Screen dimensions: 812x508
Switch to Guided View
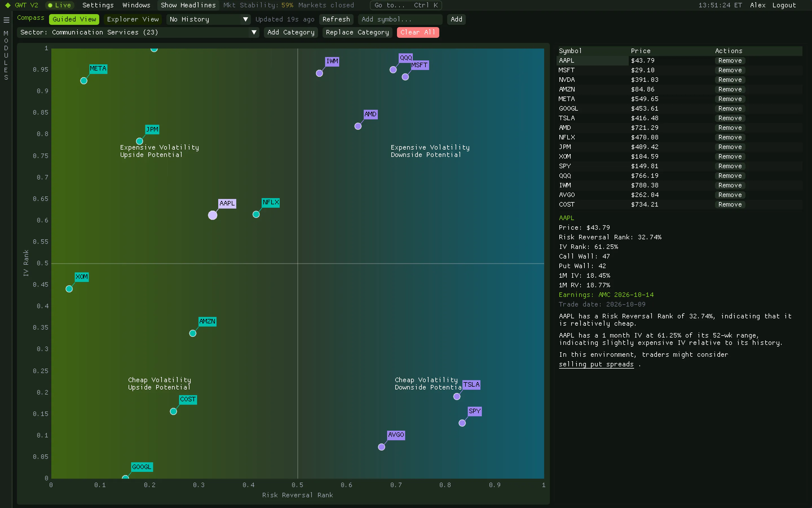tap(74, 19)
